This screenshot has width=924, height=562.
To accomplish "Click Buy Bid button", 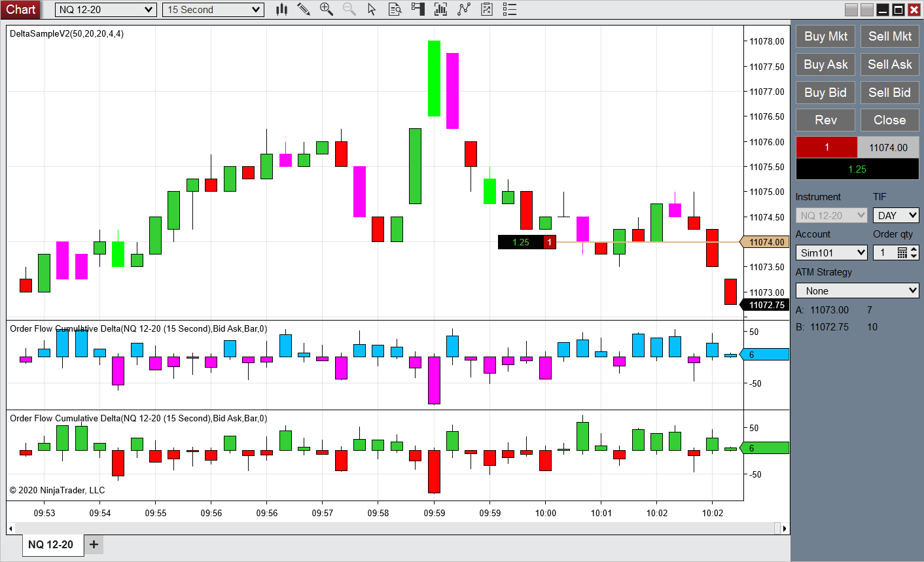I will tap(826, 93).
